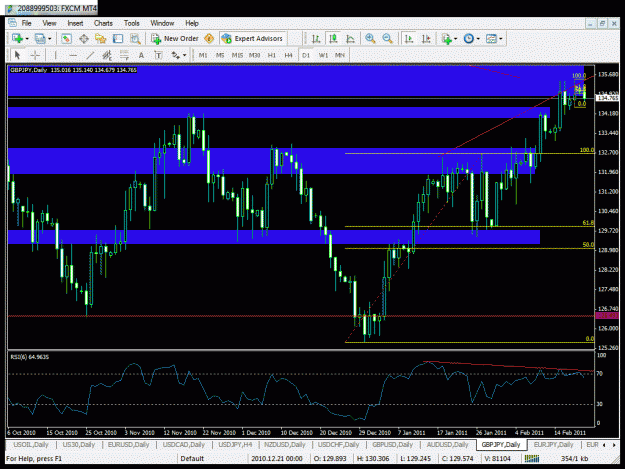Click the connection status bars indicator
Image resolution: width=625 pixels, height=469 pixels.
(x=532, y=459)
